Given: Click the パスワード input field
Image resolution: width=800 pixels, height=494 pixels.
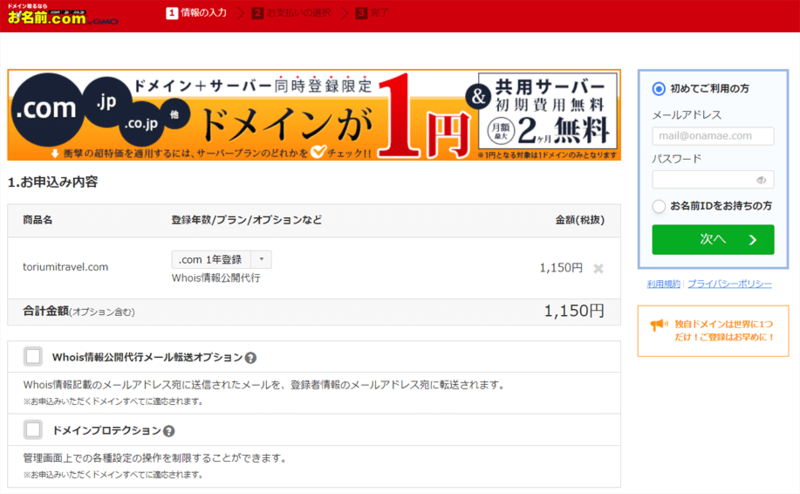Looking at the screenshot, I should point(713,180).
